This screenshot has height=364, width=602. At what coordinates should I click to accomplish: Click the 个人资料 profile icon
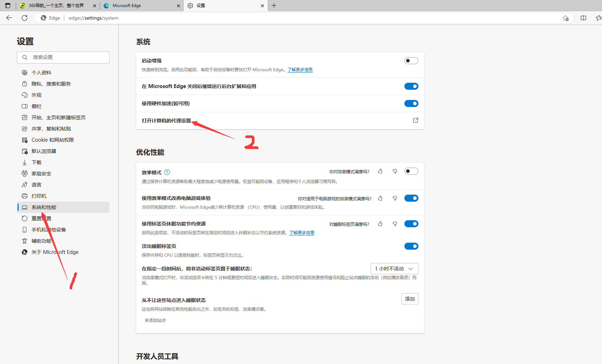coord(25,73)
